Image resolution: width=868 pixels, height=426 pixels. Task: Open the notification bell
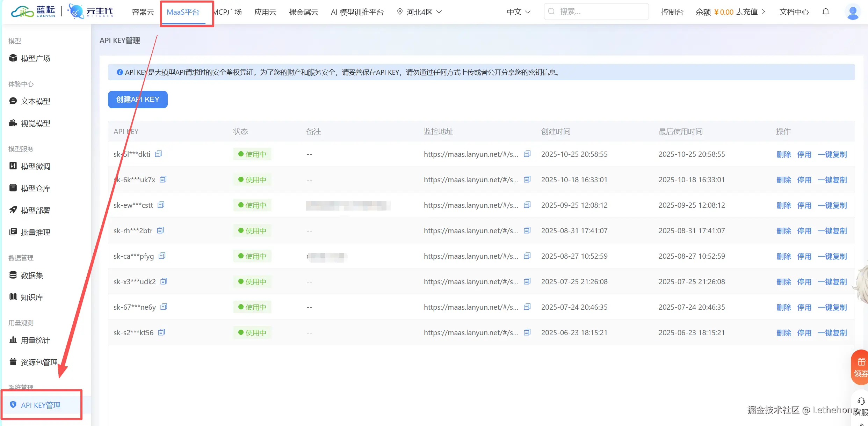(825, 12)
